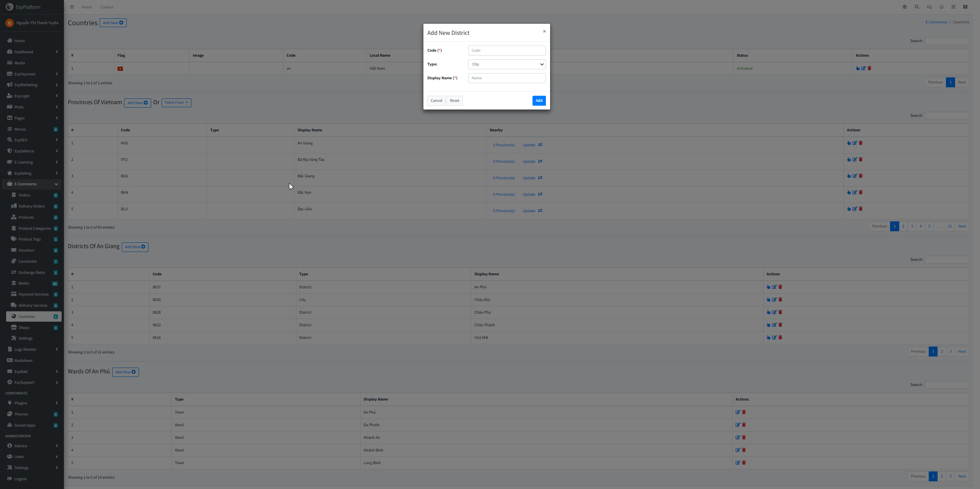The width and height of the screenshot is (980, 489).
Task: Delete the An Giang province row
Action: 861,143
